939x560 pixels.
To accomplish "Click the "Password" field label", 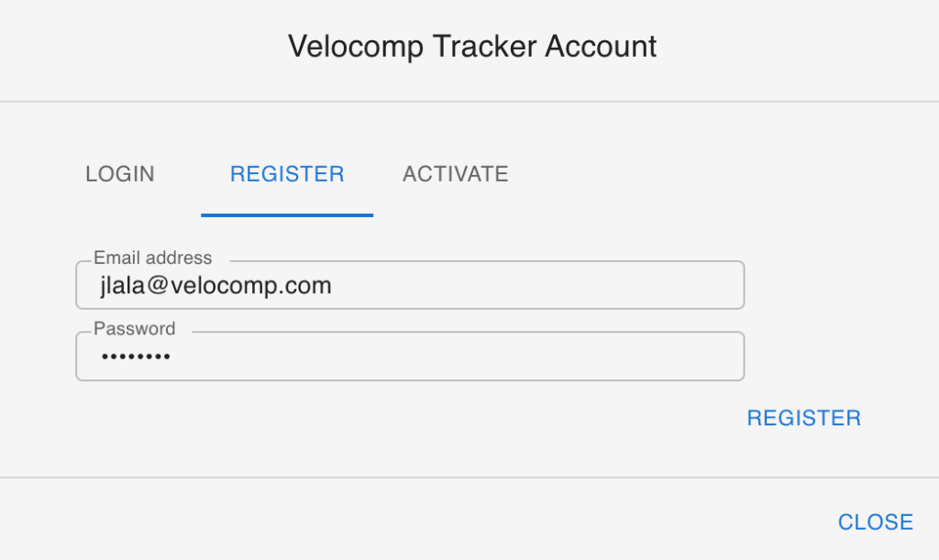I will tap(134, 329).
